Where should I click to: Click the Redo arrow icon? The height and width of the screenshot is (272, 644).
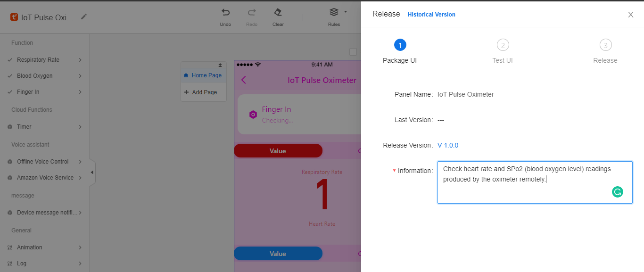pyautogui.click(x=252, y=13)
